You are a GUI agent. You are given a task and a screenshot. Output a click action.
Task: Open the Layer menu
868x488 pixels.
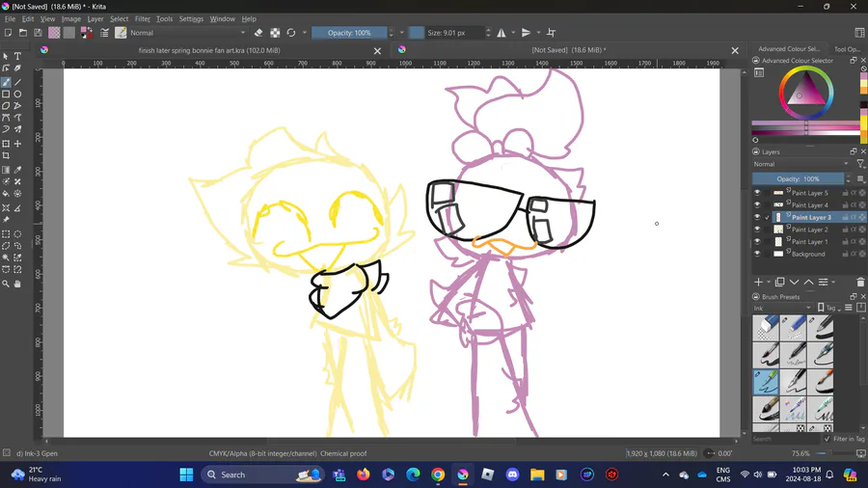pos(95,19)
